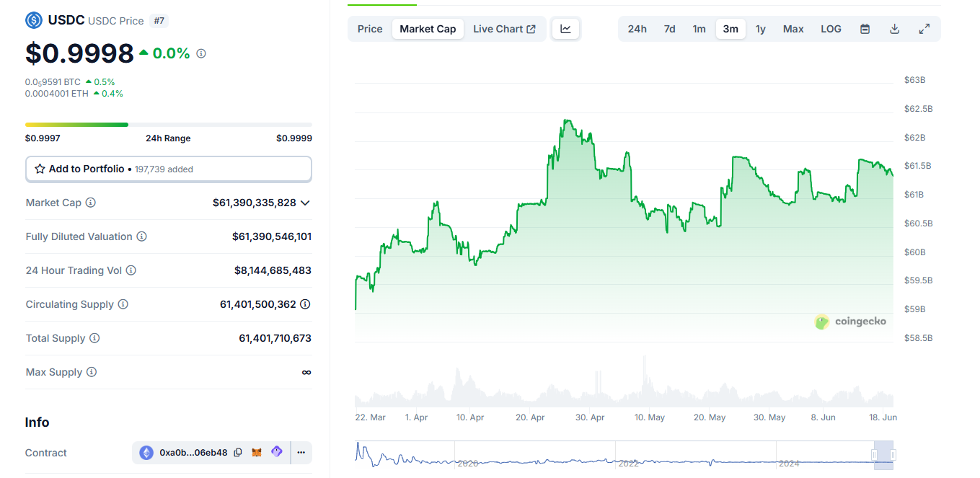Screen dimensions: 980x478
Task: Click the CoinGecko watermark on the chart
Action: 851,322
